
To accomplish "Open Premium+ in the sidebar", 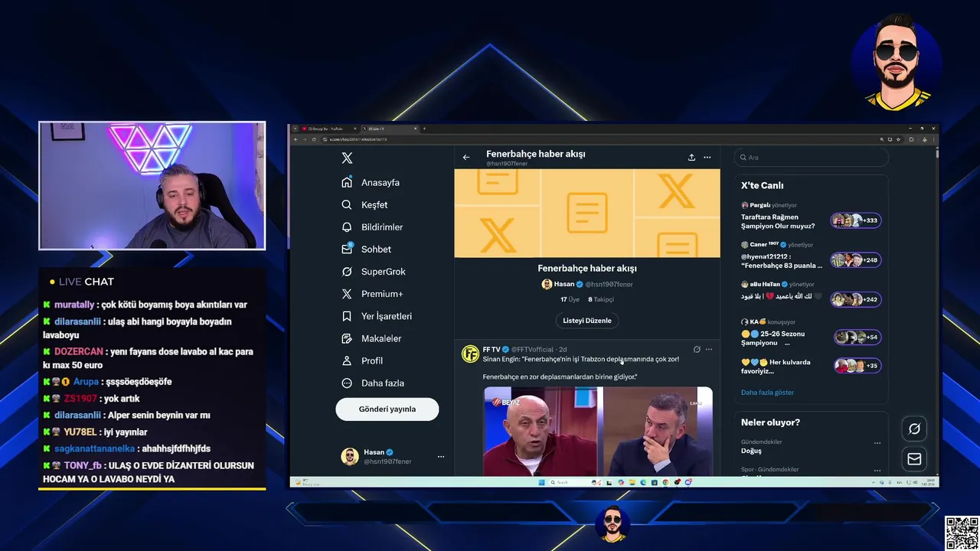I will [x=371, y=294].
